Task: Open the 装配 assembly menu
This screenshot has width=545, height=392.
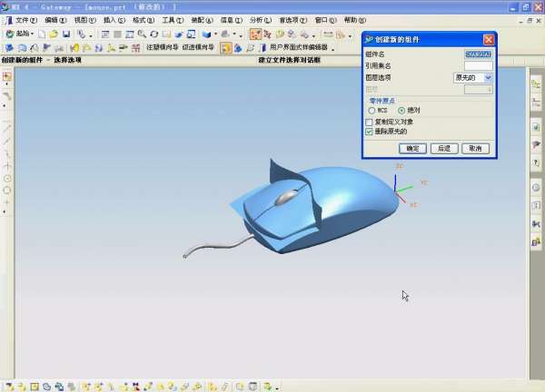Action: pos(198,19)
